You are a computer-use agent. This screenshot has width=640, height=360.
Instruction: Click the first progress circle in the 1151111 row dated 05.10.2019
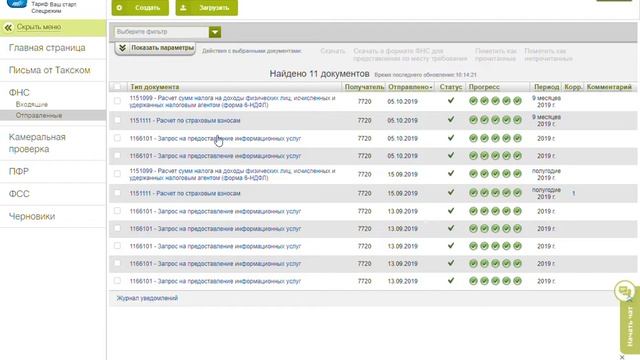click(473, 120)
